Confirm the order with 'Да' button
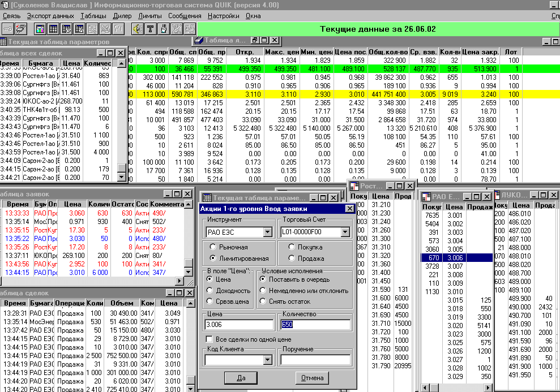560x392 pixels. click(241, 378)
